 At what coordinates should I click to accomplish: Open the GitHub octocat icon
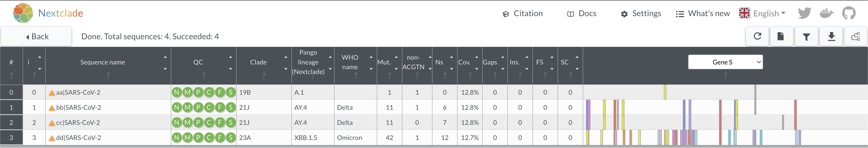point(848,13)
